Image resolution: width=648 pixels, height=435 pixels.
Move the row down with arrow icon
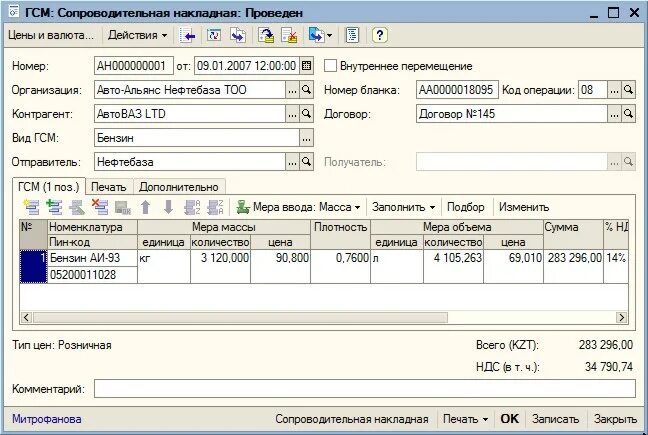point(168,207)
